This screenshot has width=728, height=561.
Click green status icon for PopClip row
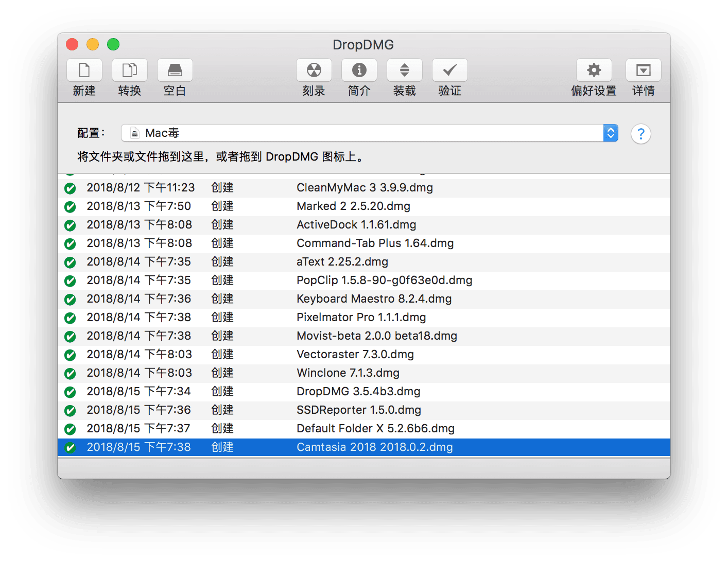pos(70,281)
